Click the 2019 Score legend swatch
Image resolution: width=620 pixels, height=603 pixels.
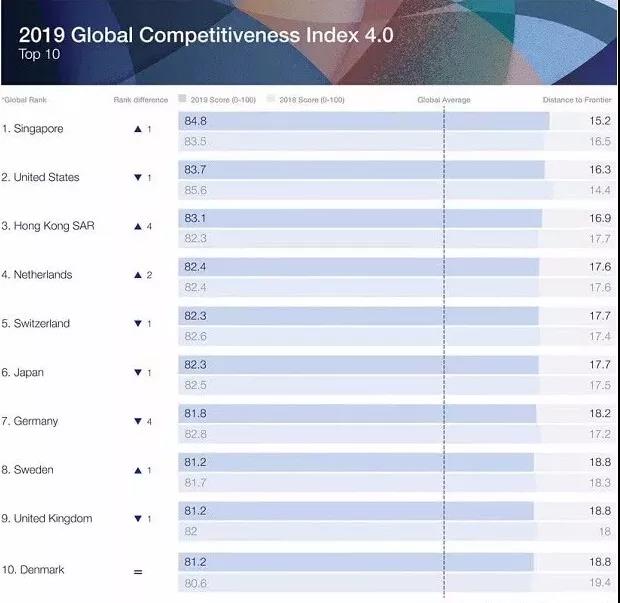click(181, 100)
